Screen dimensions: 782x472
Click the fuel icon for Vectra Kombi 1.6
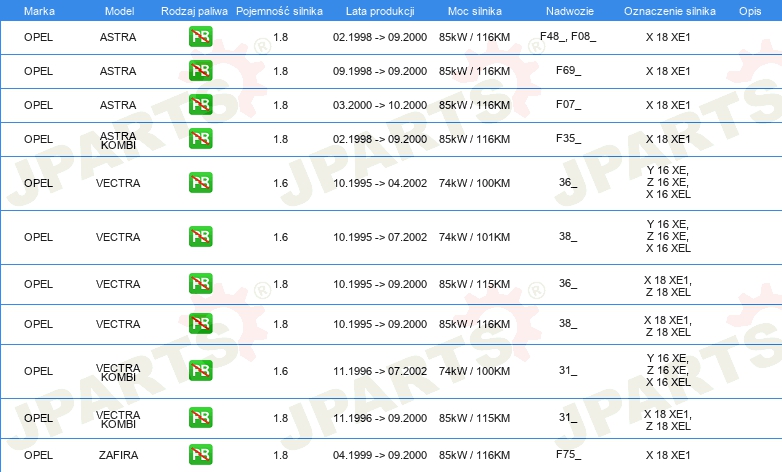click(200, 371)
